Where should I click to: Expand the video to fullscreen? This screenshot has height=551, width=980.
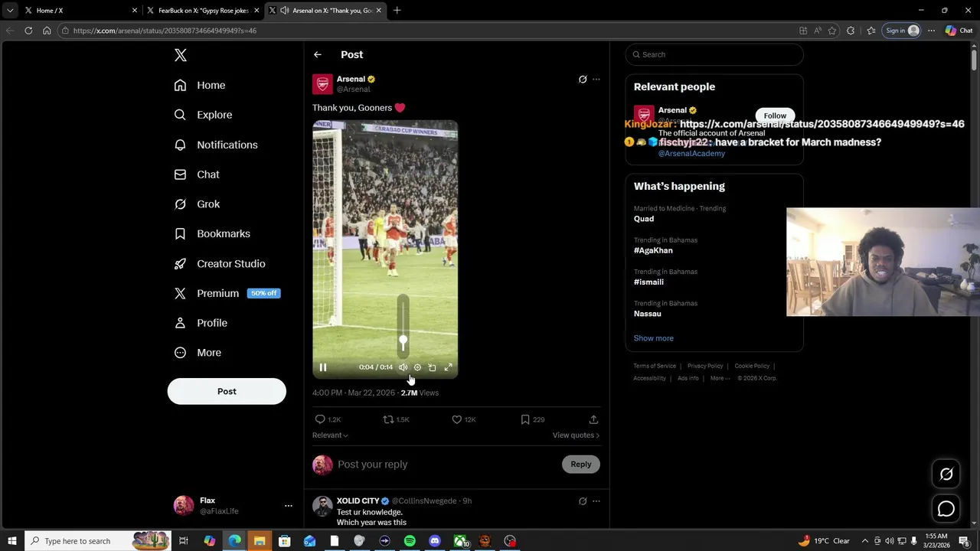pos(449,367)
